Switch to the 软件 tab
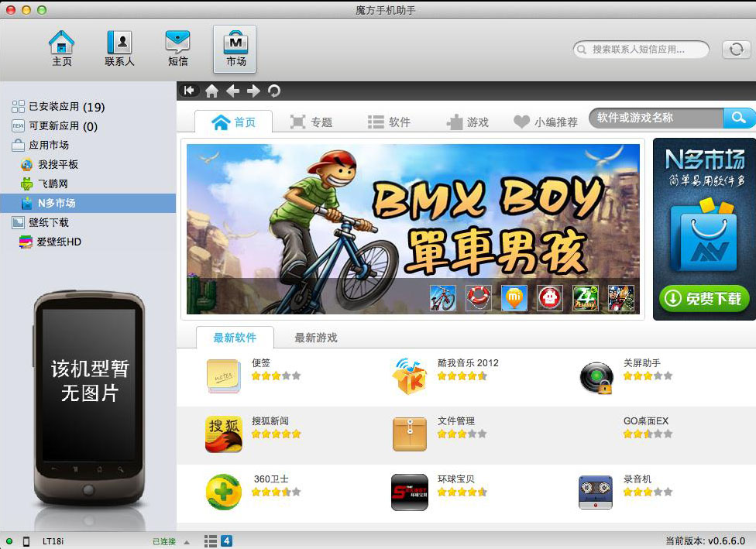The image size is (756, 549). (x=389, y=122)
